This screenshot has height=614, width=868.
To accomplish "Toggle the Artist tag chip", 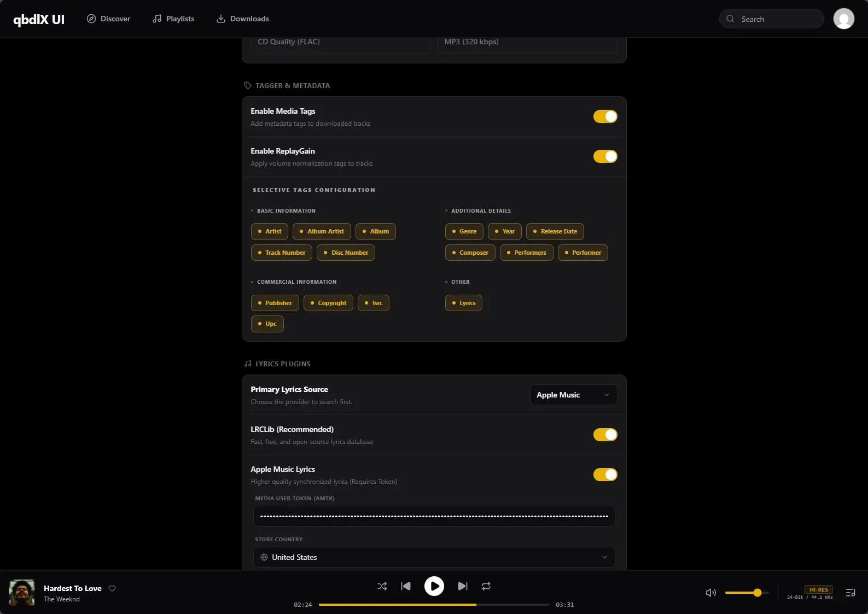I will tap(270, 231).
